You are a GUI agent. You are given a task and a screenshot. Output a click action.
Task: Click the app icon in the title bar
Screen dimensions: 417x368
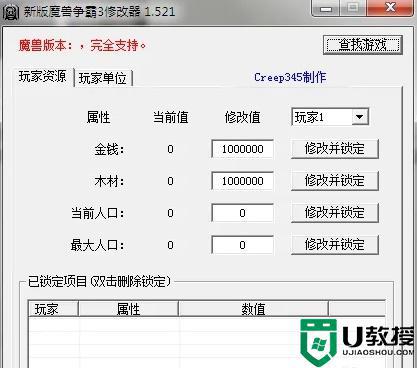pos(10,12)
